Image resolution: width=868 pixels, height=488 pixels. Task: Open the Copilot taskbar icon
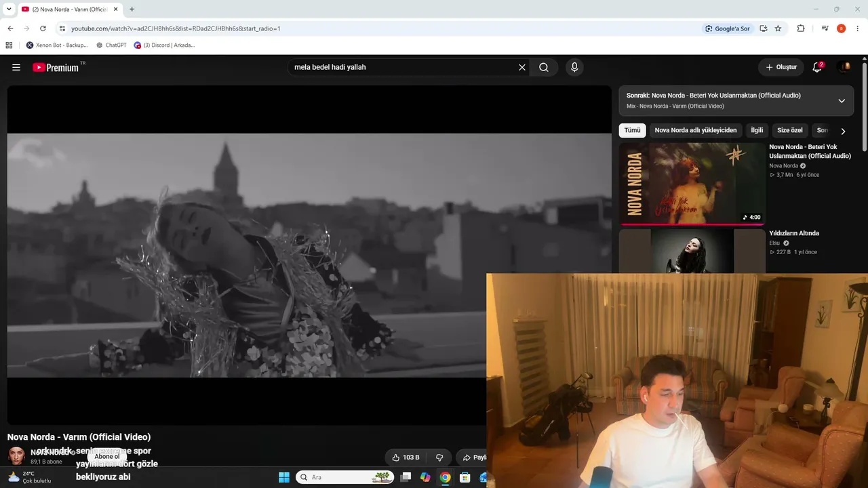pyautogui.click(x=425, y=477)
